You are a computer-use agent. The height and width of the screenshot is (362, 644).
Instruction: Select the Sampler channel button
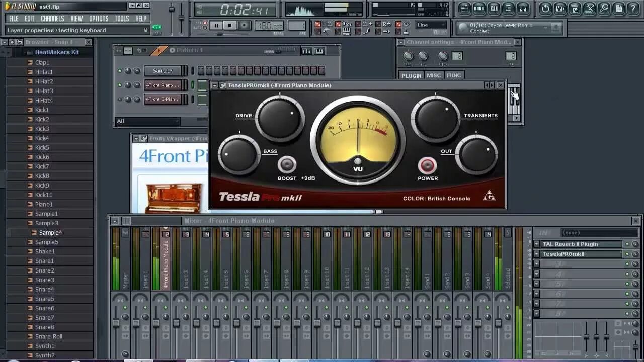pos(163,71)
